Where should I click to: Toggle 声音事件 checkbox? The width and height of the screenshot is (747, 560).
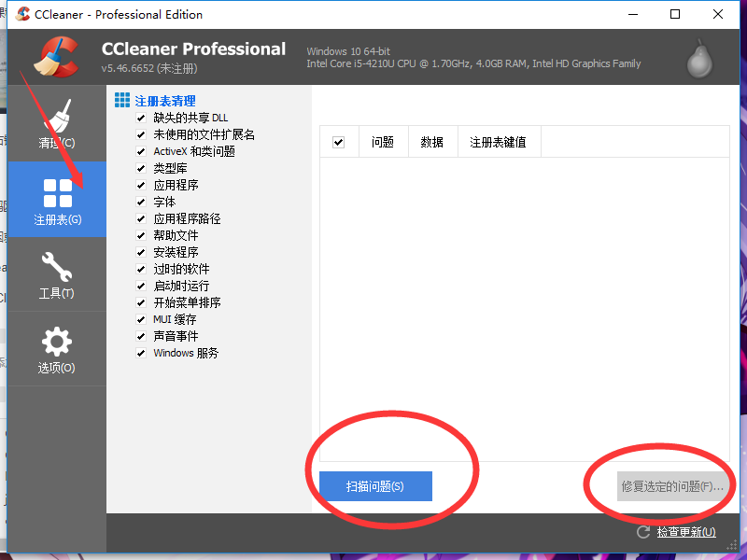click(x=141, y=336)
